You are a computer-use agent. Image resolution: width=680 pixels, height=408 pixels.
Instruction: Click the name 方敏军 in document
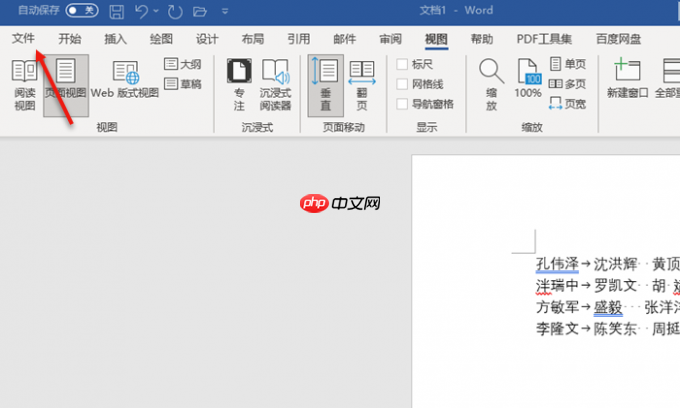click(x=557, y=307)
